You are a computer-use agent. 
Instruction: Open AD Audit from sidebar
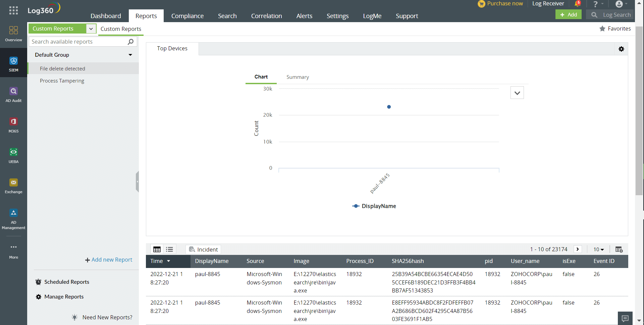[x=13, y=94]
